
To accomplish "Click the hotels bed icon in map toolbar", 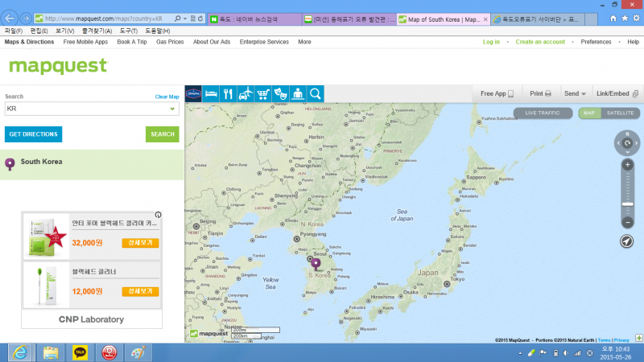I will pyautogui.click(x=211, y=93).
